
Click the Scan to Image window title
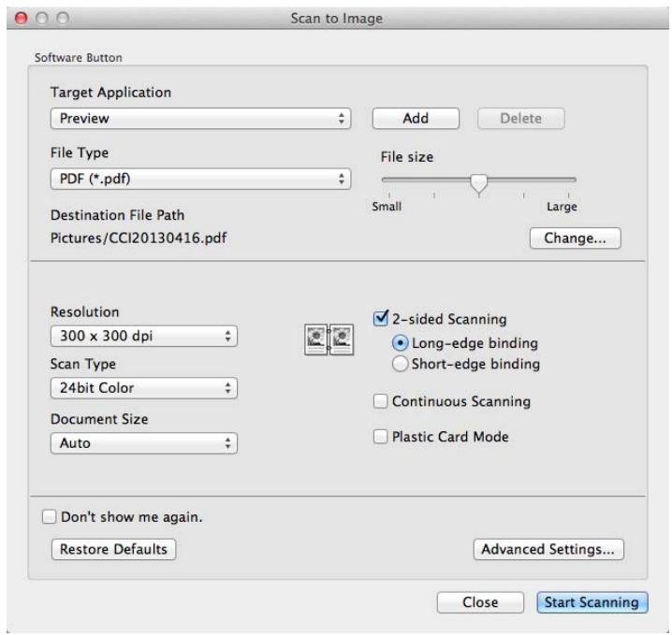(x=336, y=19)
